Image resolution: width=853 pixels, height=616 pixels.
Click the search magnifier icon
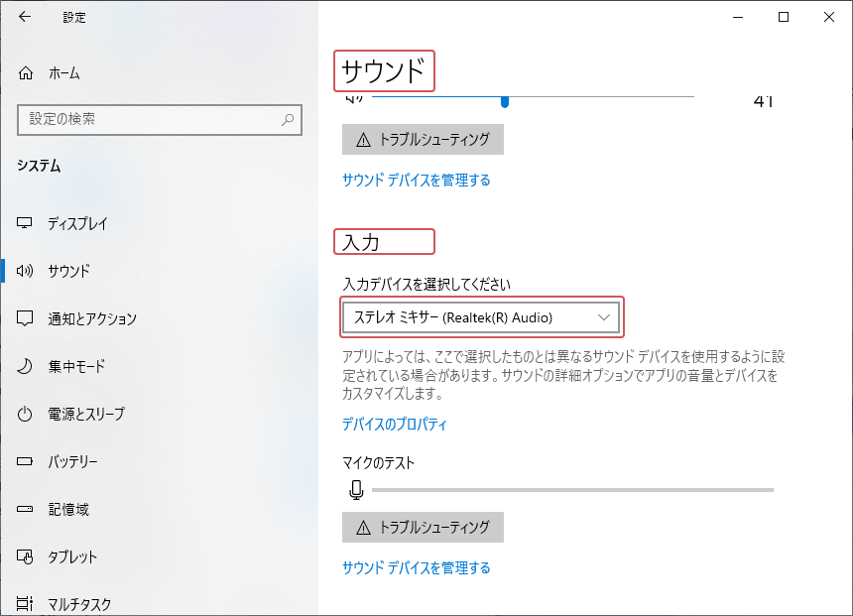[x=288, y=119]
